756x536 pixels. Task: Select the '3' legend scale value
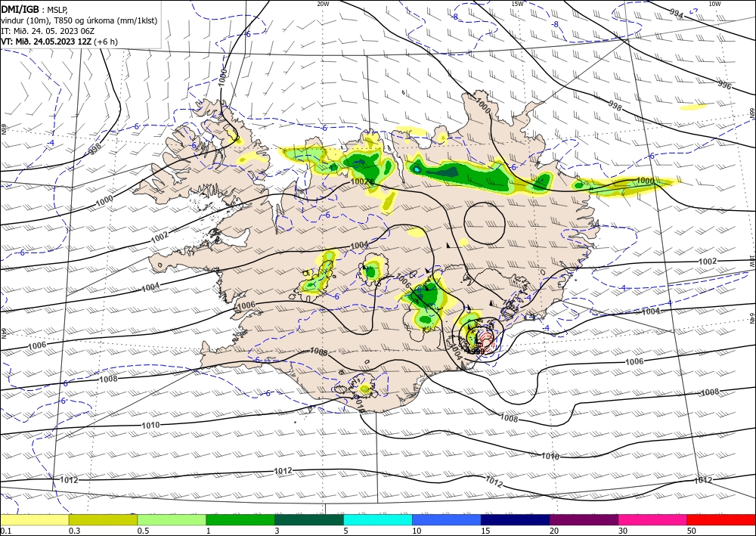[277, 531]
